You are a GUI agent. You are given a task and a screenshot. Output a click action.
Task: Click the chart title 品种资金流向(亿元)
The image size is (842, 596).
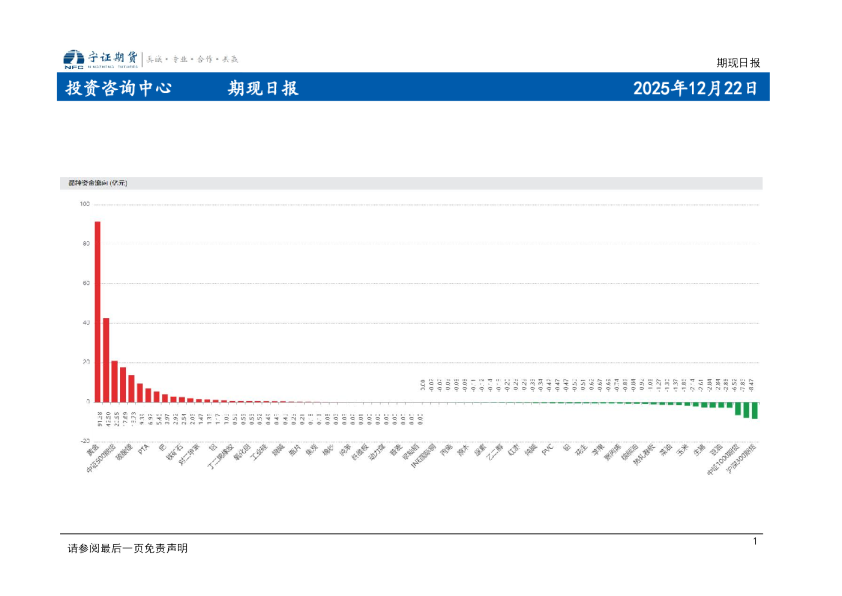98,184
